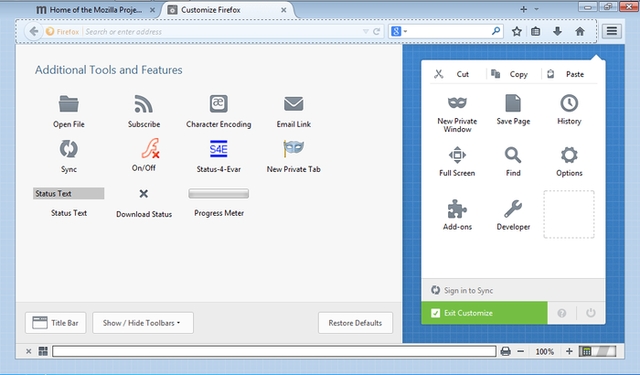The height and width of the screenshot is (375, 640).
Task: Expand the Show / Hide Toolbars dropdown
Action: tap(143, 323)
